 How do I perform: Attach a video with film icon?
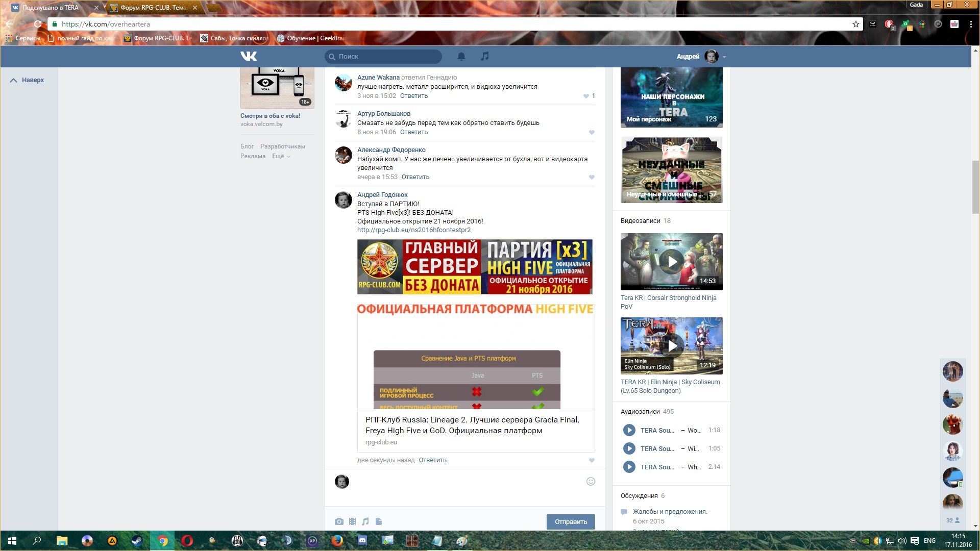tap(352, 521)
